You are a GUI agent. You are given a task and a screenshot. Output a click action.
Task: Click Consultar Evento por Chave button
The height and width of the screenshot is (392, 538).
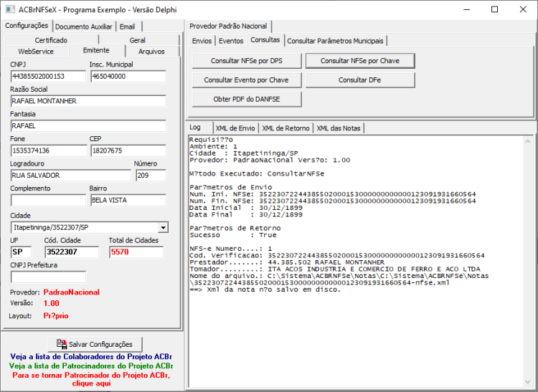point(247,80)
